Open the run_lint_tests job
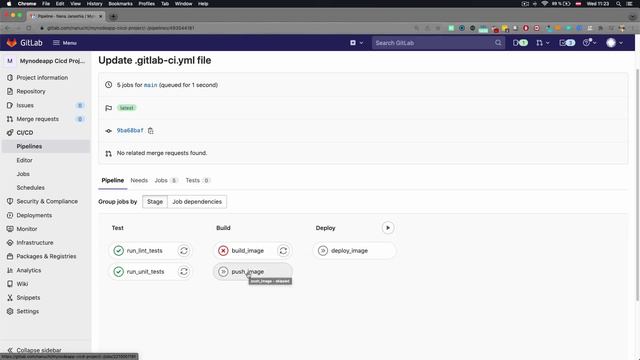Viewport: 640px width, 360px height. pyautogui.click(x=144, y=251)
